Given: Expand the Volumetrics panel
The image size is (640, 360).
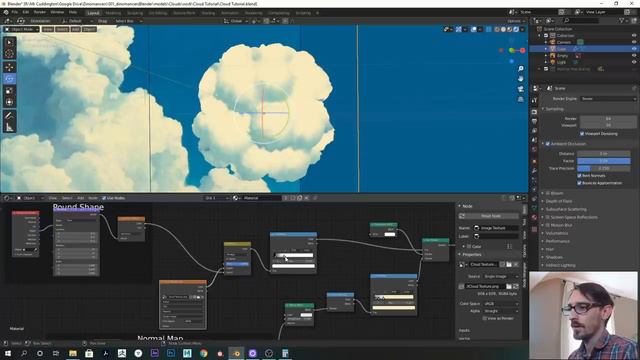Looking at the screenshot, I should coord(557,233).
